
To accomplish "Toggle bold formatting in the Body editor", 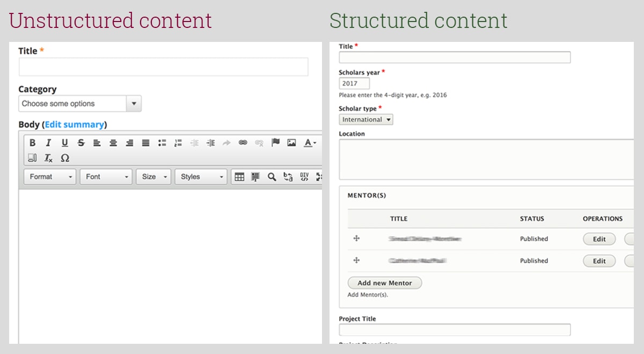I will tap(32, 143).
